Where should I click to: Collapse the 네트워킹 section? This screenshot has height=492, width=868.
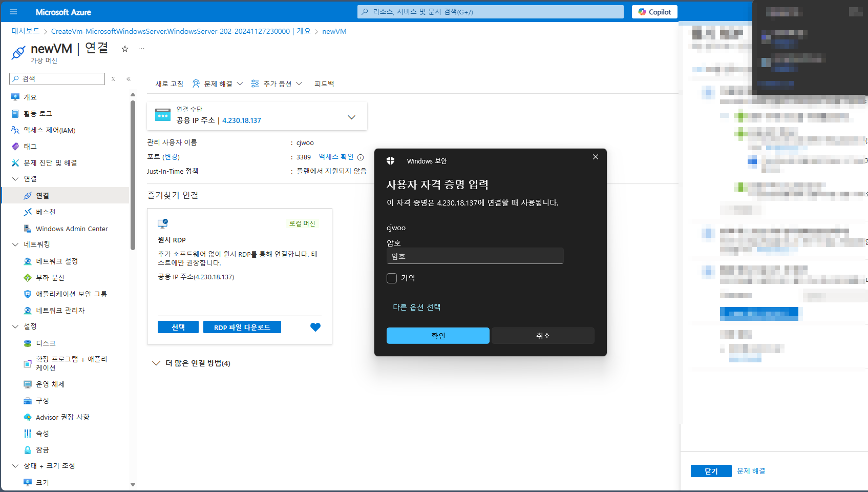click(x=15, y=244)
